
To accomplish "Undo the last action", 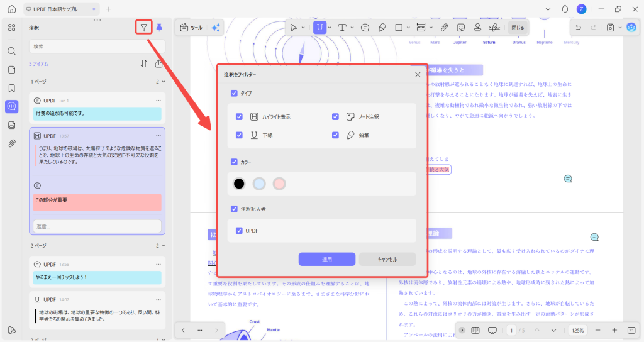I will [579, 28].
